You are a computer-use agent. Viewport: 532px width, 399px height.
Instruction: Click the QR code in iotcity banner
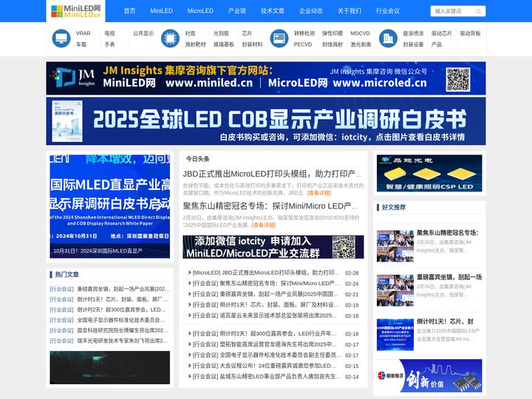click(344, 247)
